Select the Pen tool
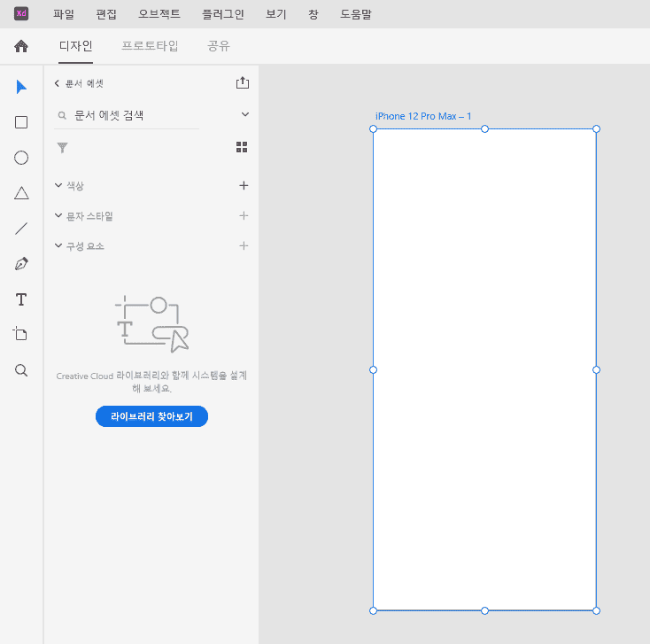The height and width of the screenshot is (644, 650). (x=21, y=264)
